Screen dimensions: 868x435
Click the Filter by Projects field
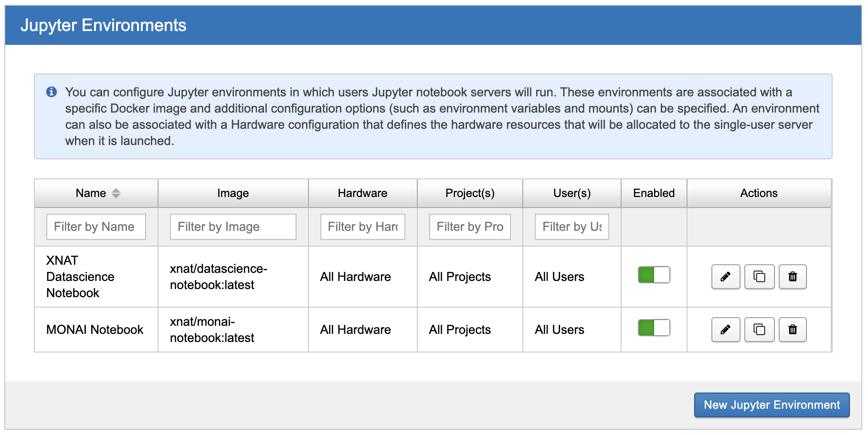pos(469,227)
